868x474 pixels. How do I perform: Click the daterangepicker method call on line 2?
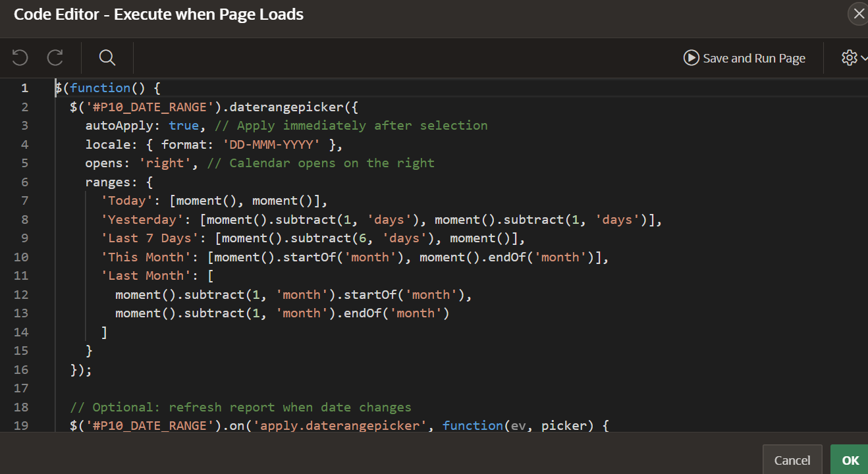[288, 107]
